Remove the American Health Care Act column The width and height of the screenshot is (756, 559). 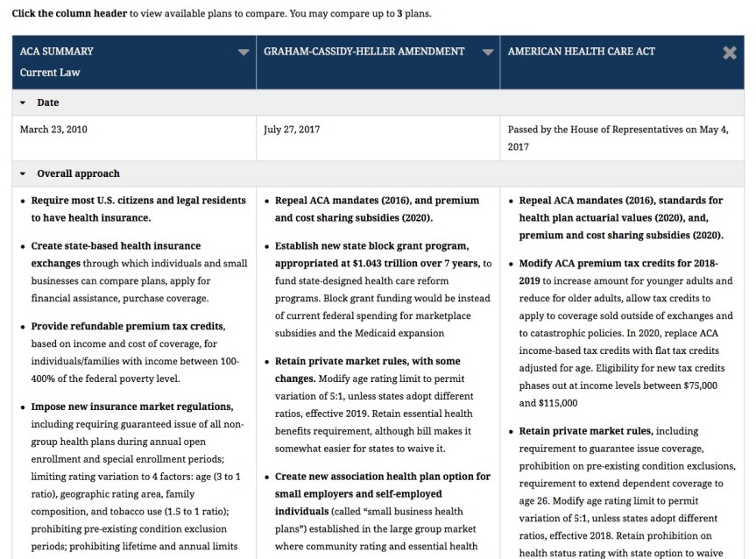[729, 53]
